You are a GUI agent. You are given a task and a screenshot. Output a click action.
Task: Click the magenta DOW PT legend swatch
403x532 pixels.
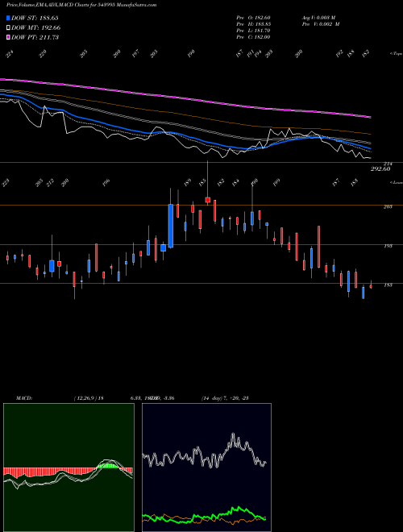(8, 37)
